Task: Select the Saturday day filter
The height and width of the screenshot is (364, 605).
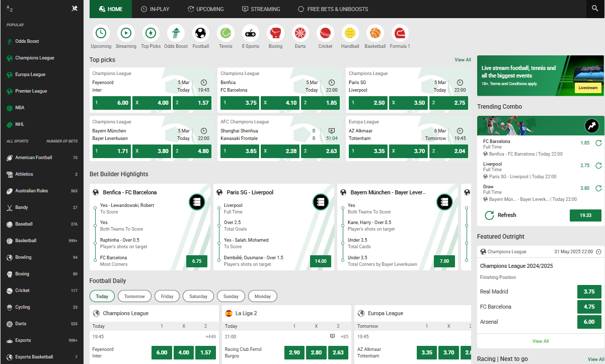Action: pyautogui.click(x=198, y=297)
